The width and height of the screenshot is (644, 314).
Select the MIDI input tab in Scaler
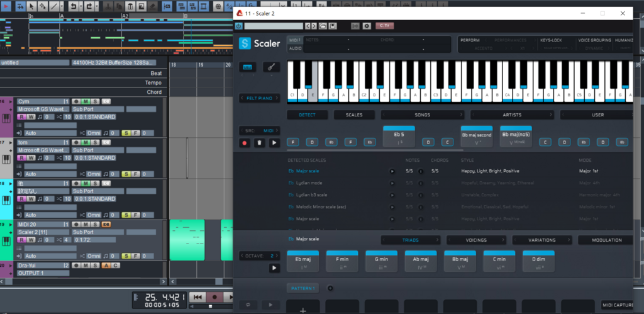tap(294, 40)
